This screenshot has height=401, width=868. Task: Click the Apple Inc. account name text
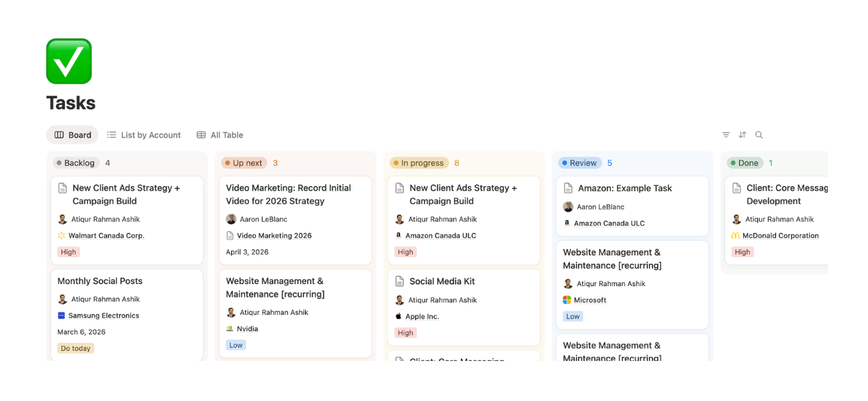[x=422, y=317]
